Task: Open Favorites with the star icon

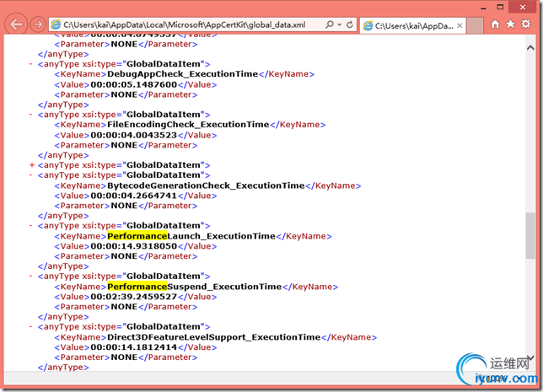Action: pos(510,24)
